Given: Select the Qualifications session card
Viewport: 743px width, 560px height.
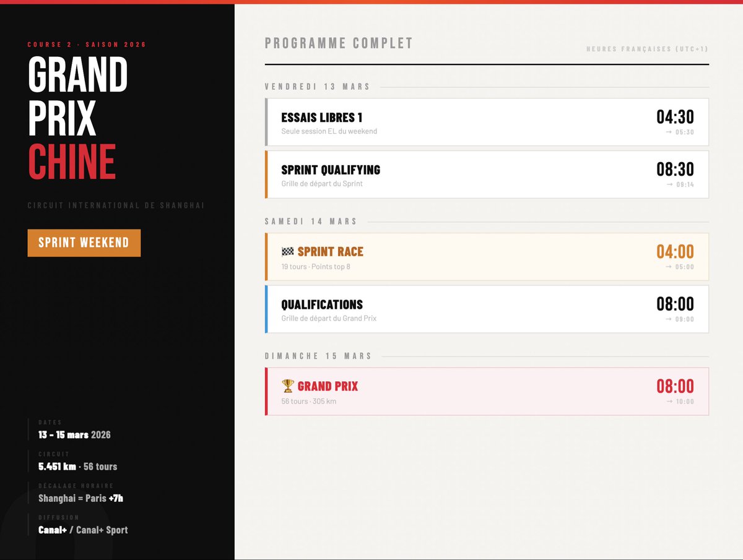Looking at the screenshot, I should tap(487, 309).
